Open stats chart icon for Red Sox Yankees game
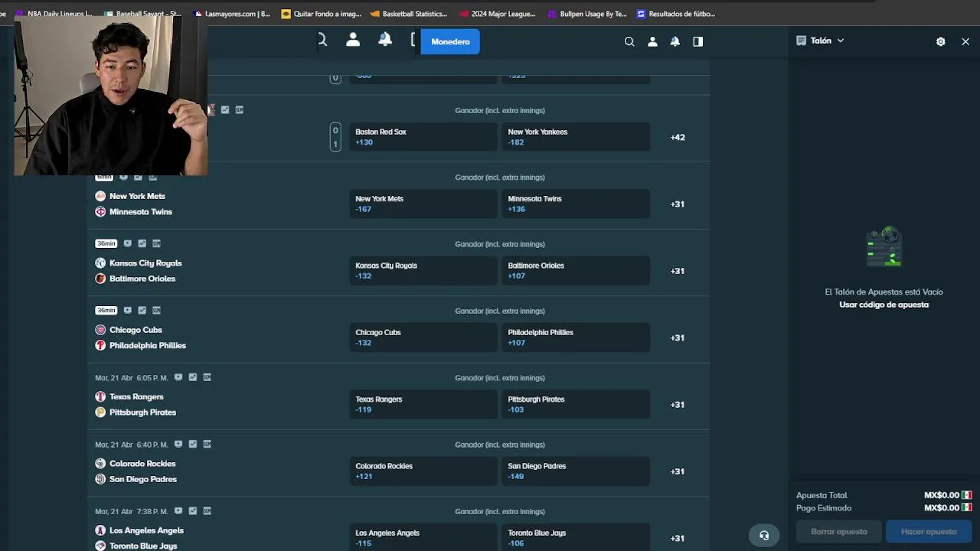Screen dimensions: 980x551 [x=225, y=109]
